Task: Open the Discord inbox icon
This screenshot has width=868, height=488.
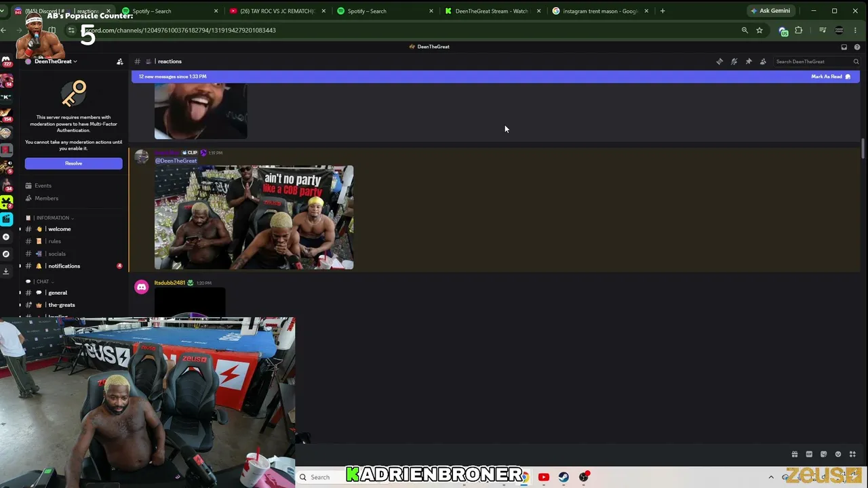Action: coord(844,47)
